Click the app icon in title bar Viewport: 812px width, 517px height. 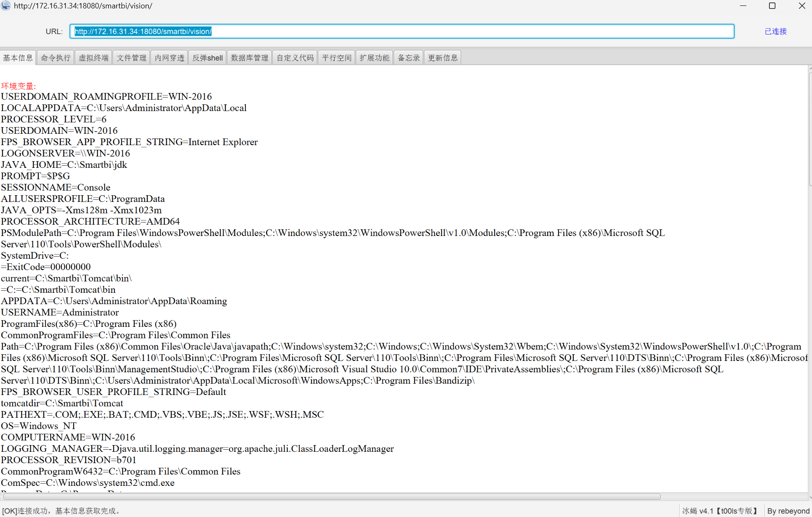(6, 6)
